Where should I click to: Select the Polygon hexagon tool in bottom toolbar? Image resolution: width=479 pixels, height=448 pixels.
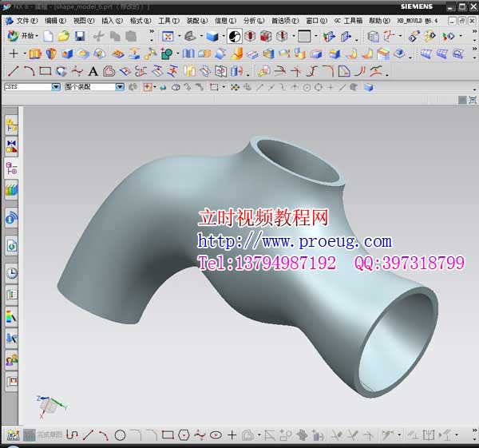tap(184, 435)
